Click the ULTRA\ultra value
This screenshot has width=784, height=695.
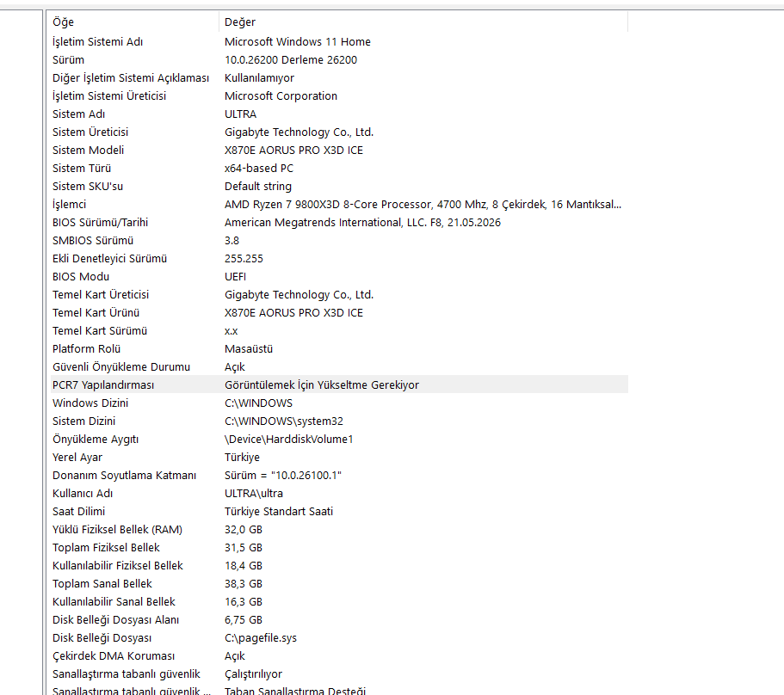pos(254,493)
